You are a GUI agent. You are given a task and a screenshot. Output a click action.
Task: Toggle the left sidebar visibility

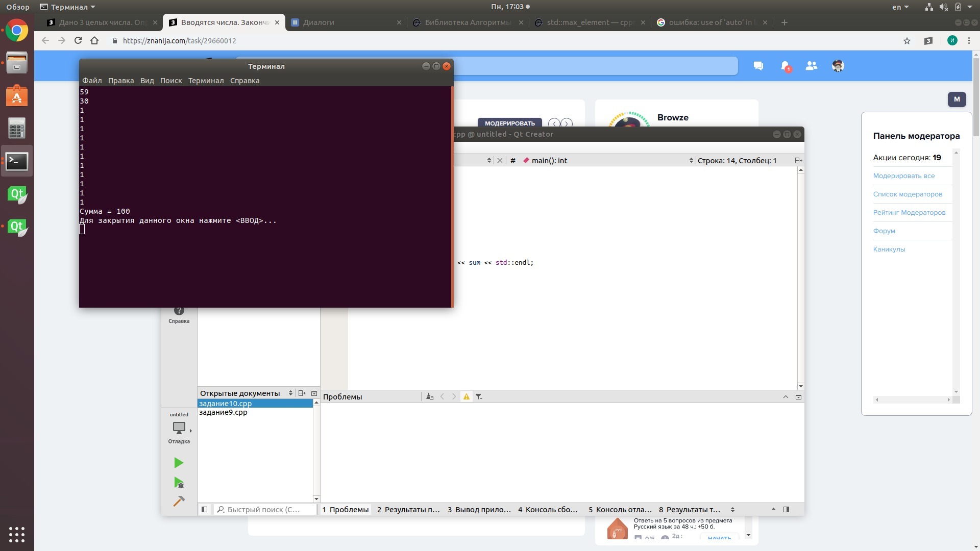pyautogui.click(x=204, y=510)
